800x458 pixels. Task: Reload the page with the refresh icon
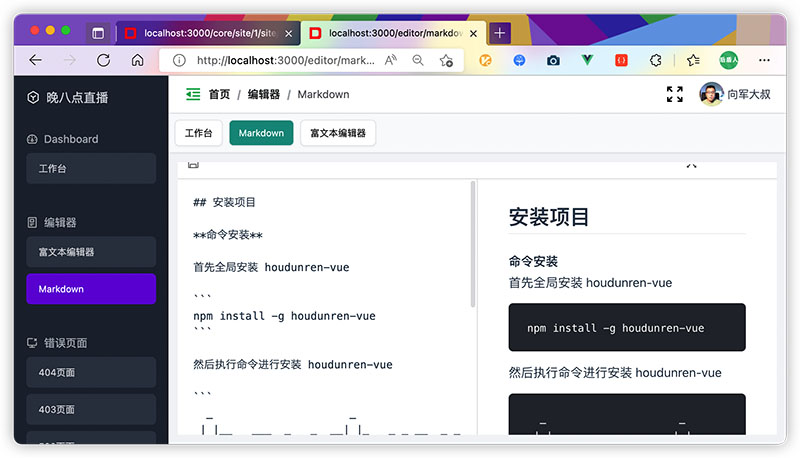104,60
